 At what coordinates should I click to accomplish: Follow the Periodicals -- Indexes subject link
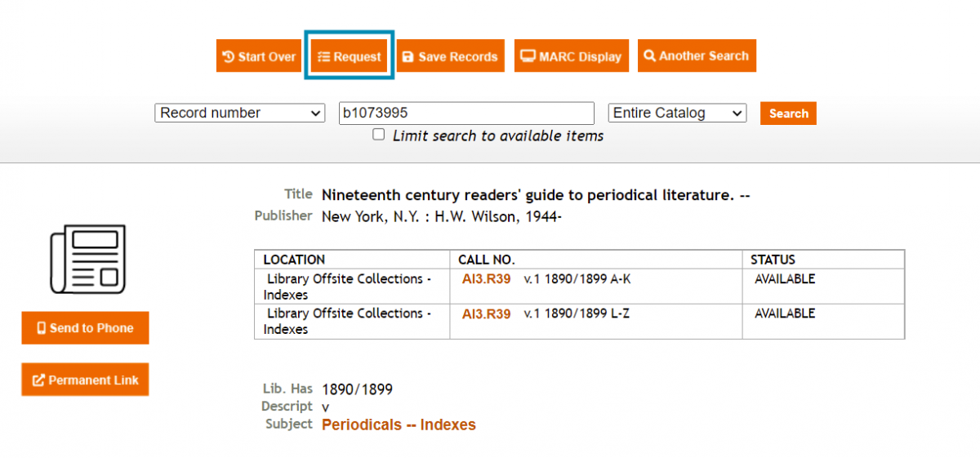(399, 425)
